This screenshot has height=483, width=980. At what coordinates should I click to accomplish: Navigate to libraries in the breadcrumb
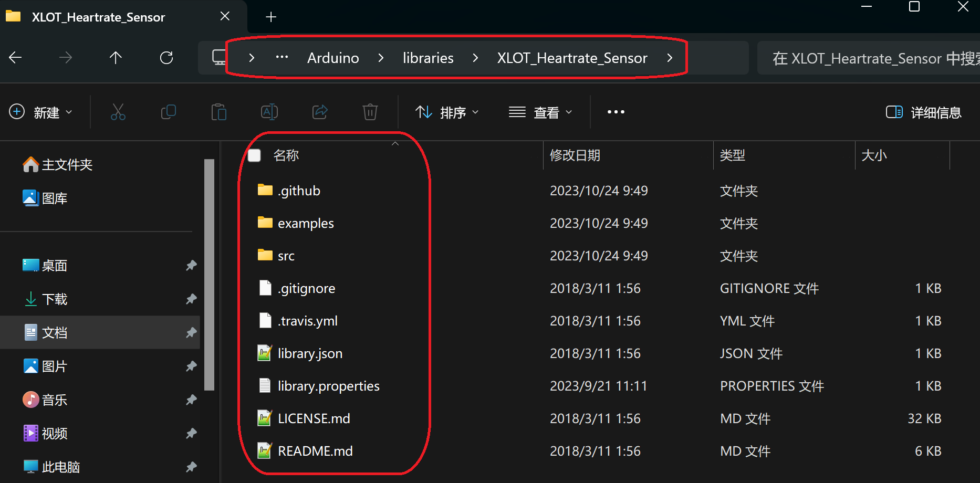coord(428,58)
